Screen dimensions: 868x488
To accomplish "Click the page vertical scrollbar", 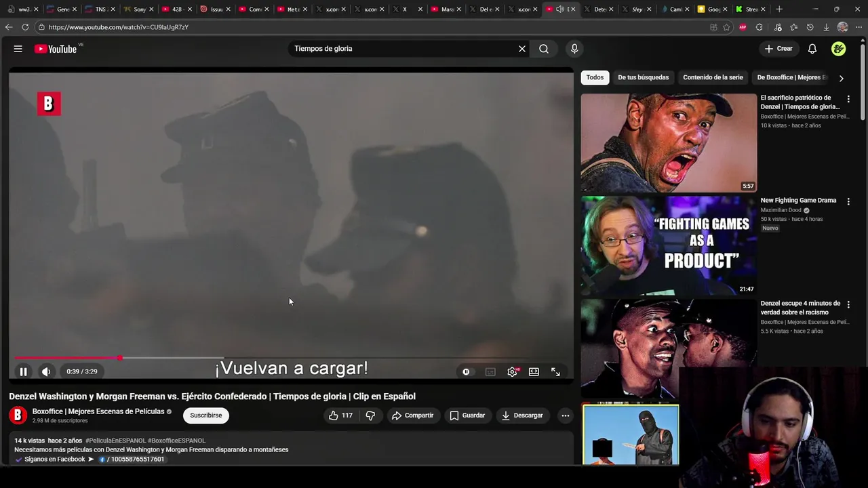I will (x=863, y=81).
